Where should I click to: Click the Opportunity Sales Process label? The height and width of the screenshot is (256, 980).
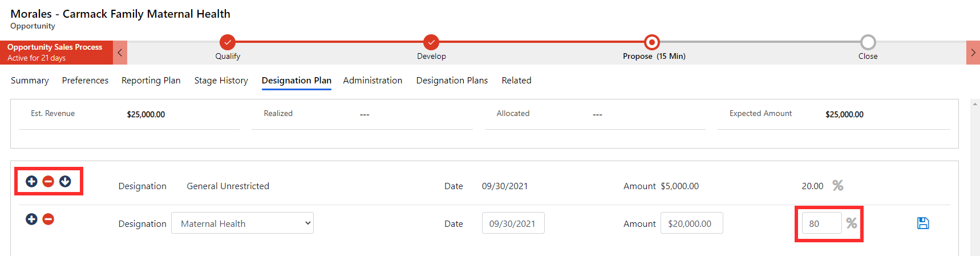tap(55, 47)
